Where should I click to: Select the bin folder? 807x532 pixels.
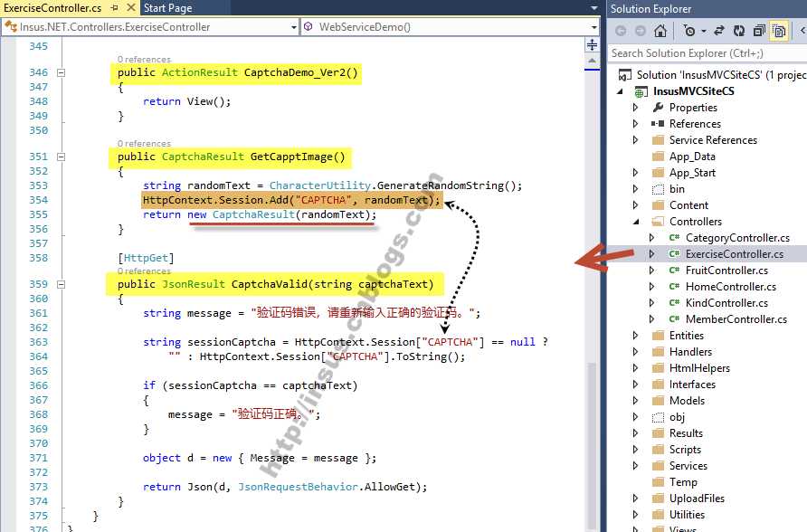coord(677,189)
